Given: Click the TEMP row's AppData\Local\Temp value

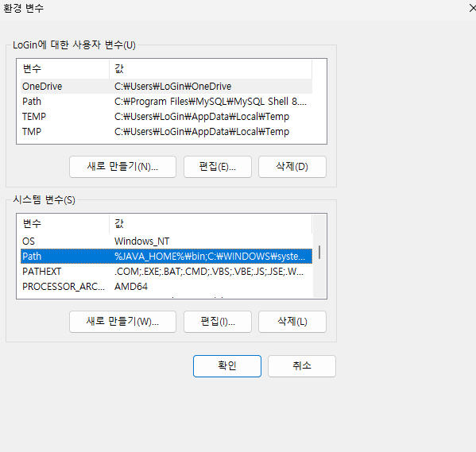Looking at the screenshot, I should (x=202, y=117).
